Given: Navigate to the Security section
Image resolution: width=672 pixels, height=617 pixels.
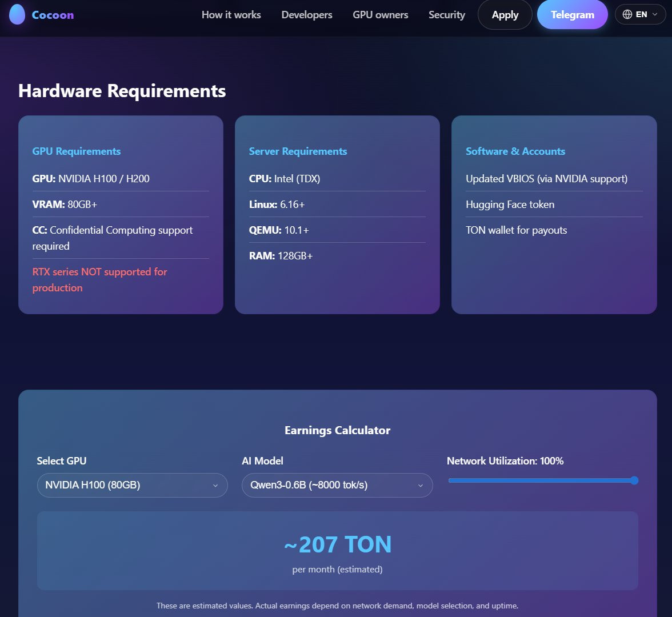Looking at the screenshot, I should point(447,15).
